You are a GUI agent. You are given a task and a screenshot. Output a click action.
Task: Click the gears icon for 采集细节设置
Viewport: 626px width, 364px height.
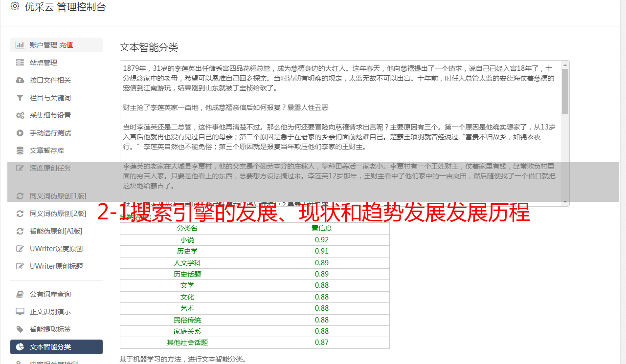20,115
